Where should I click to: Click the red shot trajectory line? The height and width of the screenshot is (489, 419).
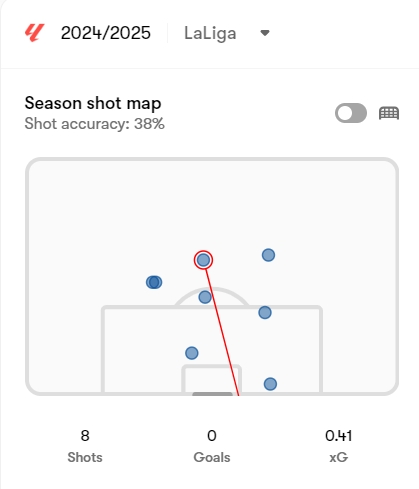tap(222, 332)
